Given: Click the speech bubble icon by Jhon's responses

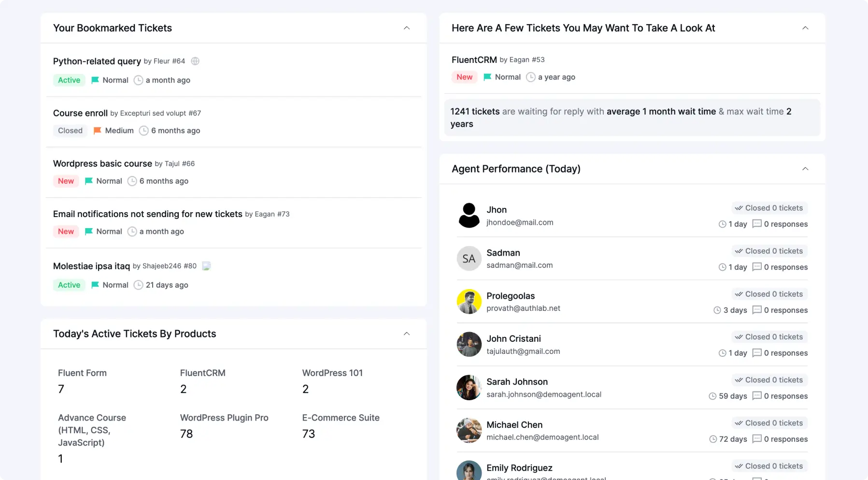Looking at the screenshot, I should point(756,224).
